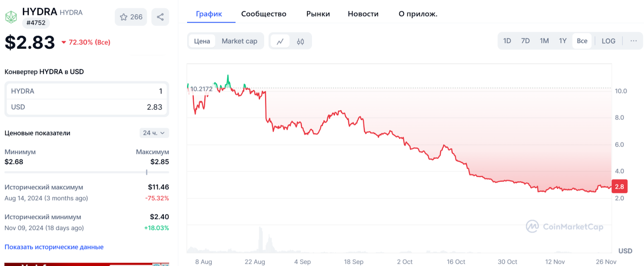The width and height of the screenshot is (644, 266).
Task: Switch to candlestick chart icon
Action: tap(300, 41)
